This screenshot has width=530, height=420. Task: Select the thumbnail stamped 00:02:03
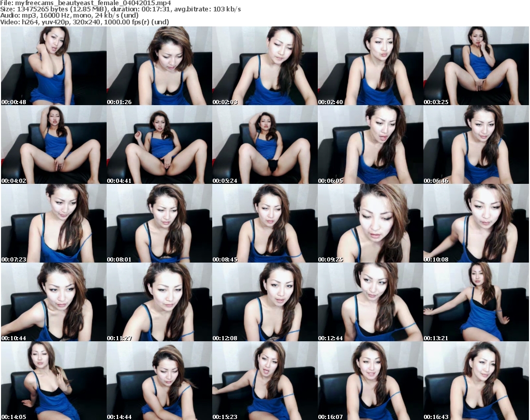tap(264, 66)
